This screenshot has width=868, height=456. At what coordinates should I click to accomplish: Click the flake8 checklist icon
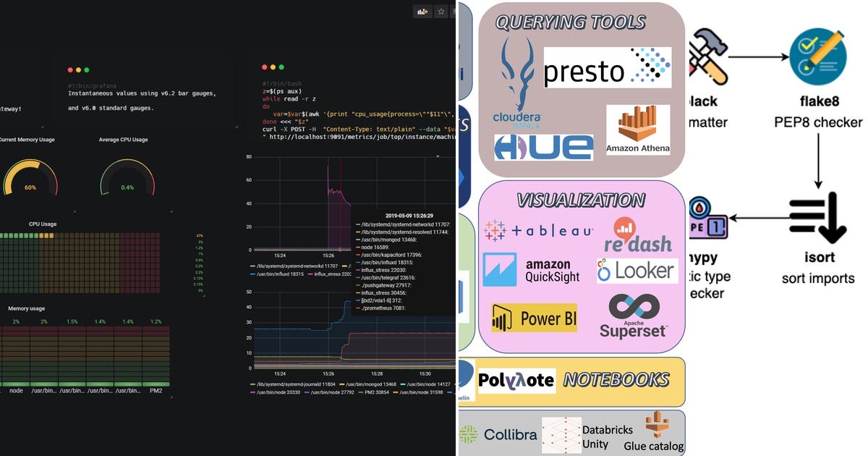[817, 56]
